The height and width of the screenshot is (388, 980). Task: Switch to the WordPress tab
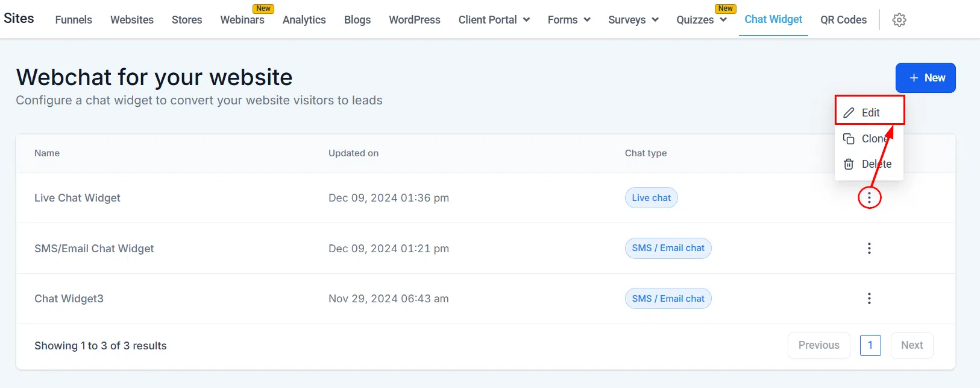tap(415, 20)
